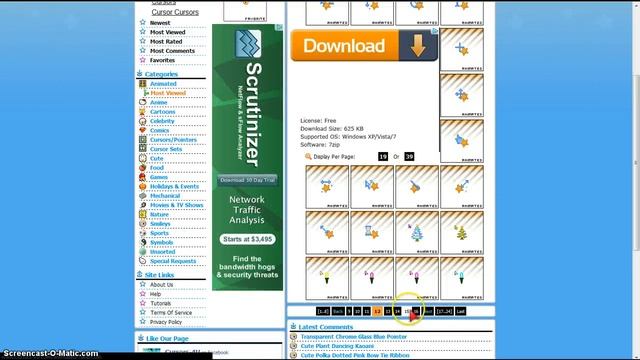Click the Starts at $3,495 ad button

pos(247,239)
